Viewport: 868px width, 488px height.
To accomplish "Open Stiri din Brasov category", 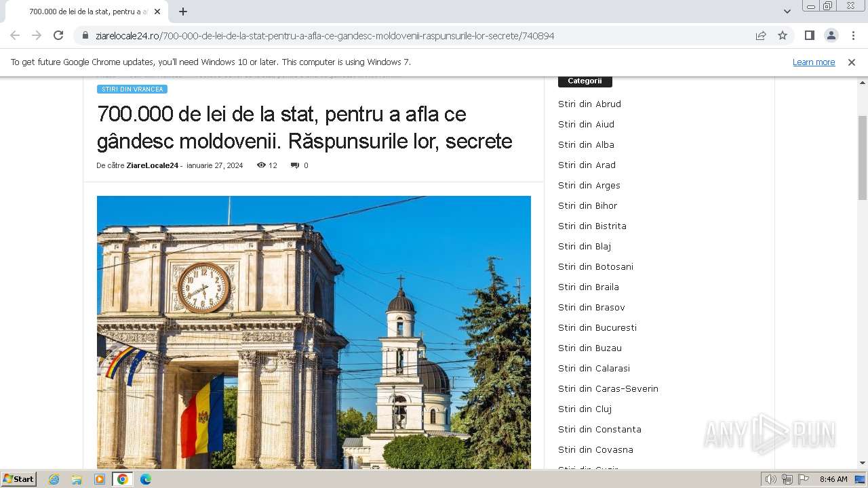I will (591, 307).
